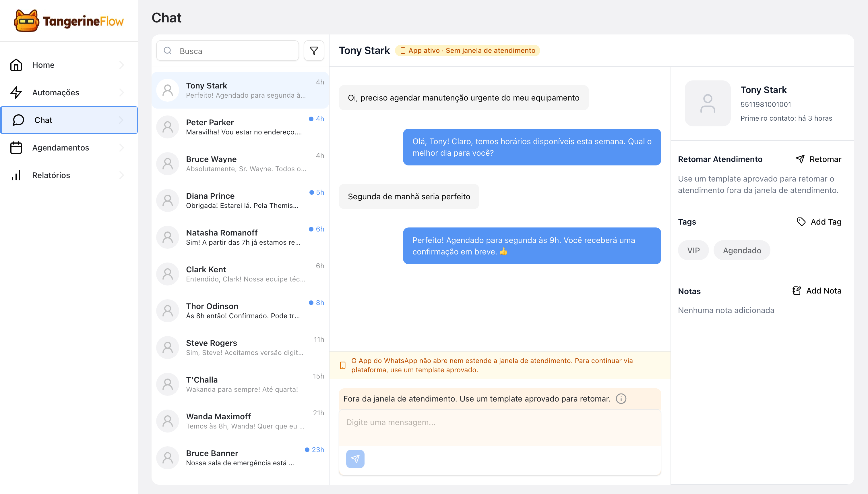Open Bruce Banner conversation
Screen dimensions: 868x494
tap(241, 458)
